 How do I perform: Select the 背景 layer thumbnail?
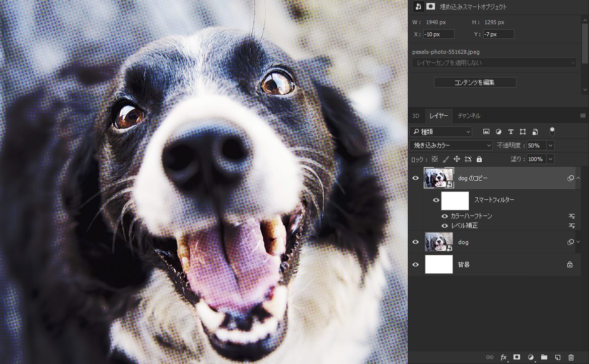pos(439,264)
